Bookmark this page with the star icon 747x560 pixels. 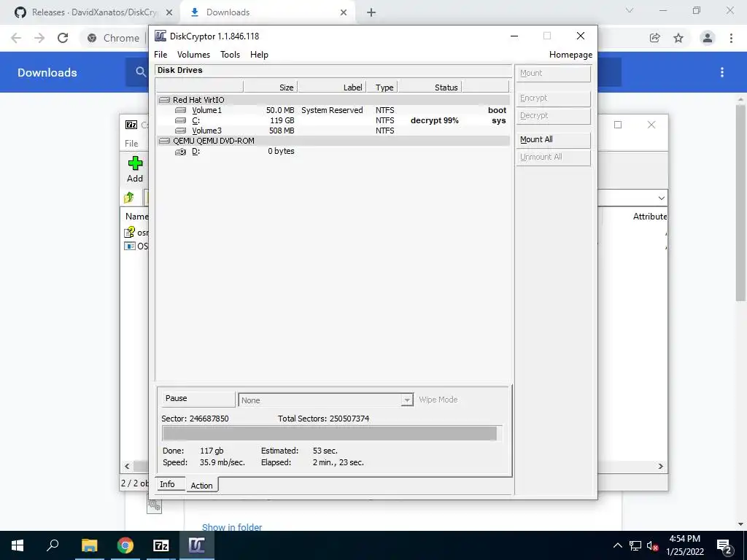[x=678, y=38]
